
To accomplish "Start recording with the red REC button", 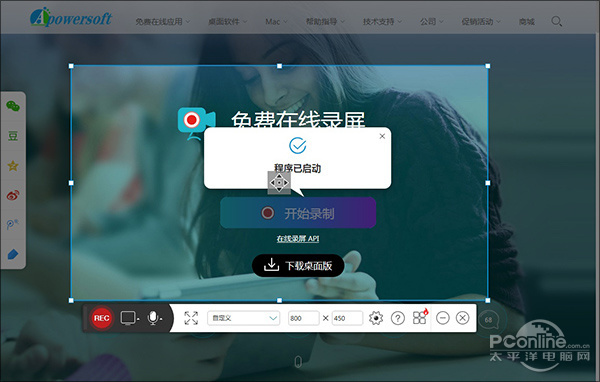I will (101, 318).
